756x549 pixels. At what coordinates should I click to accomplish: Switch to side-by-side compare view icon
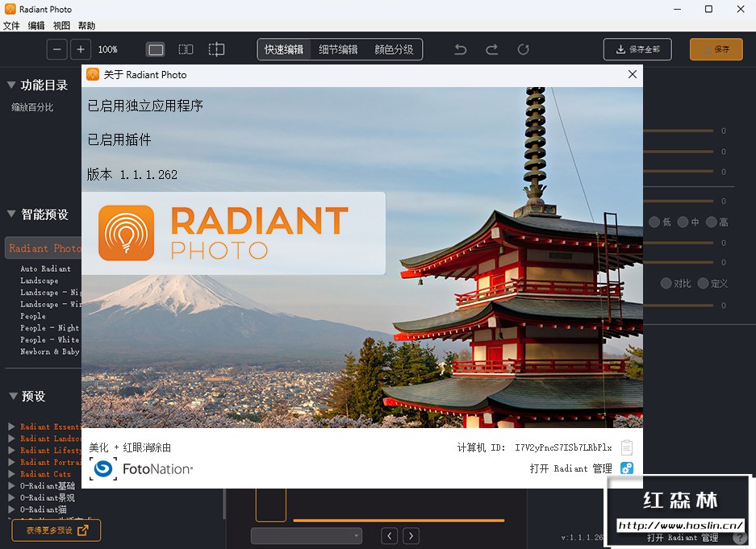coord(186,50)
